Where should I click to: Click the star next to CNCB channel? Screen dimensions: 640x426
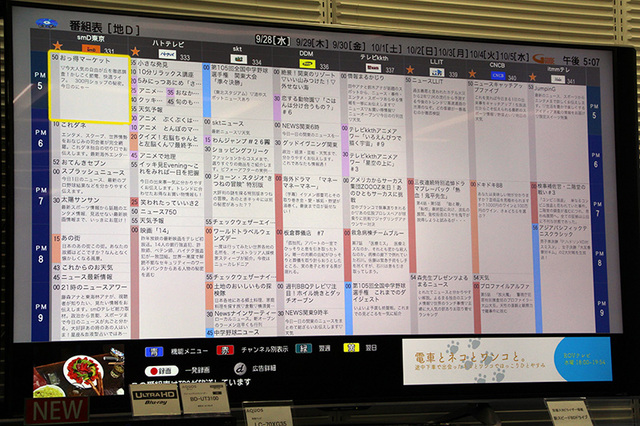[x=472, y=73]
